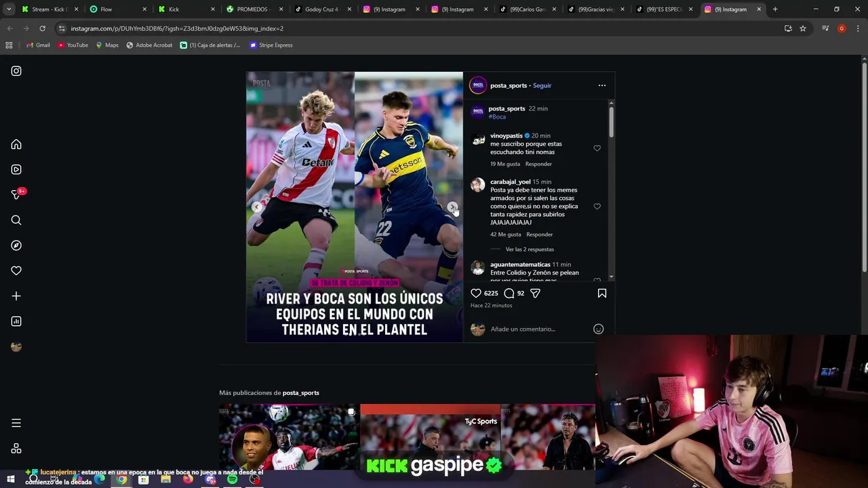The height and width of the screenshot is (488, 868).
Task: Go to Instagram Home feed icon
Action: pos(16,144)
